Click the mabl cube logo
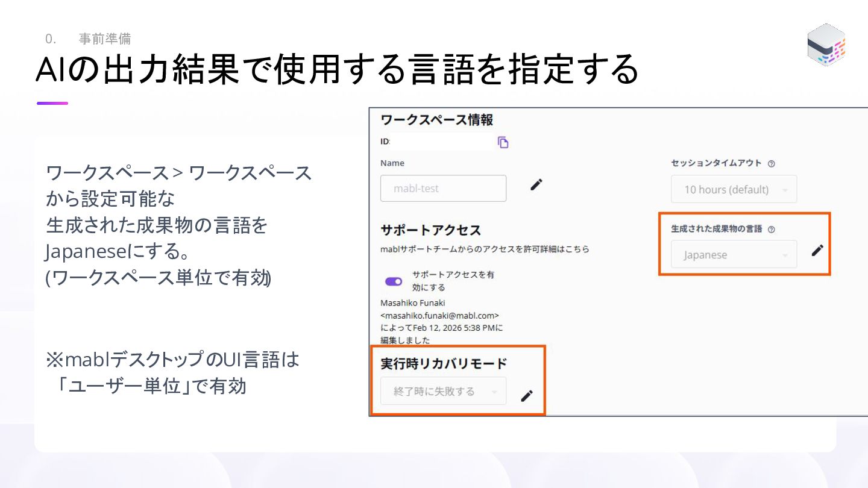The height and width of the screenshot is (488, 868). 826,45
